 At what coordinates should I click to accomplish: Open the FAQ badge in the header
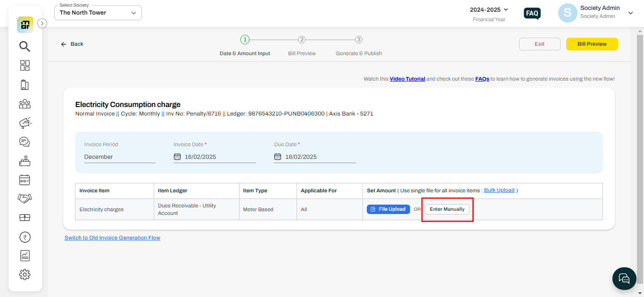click(x=532, y=13)
